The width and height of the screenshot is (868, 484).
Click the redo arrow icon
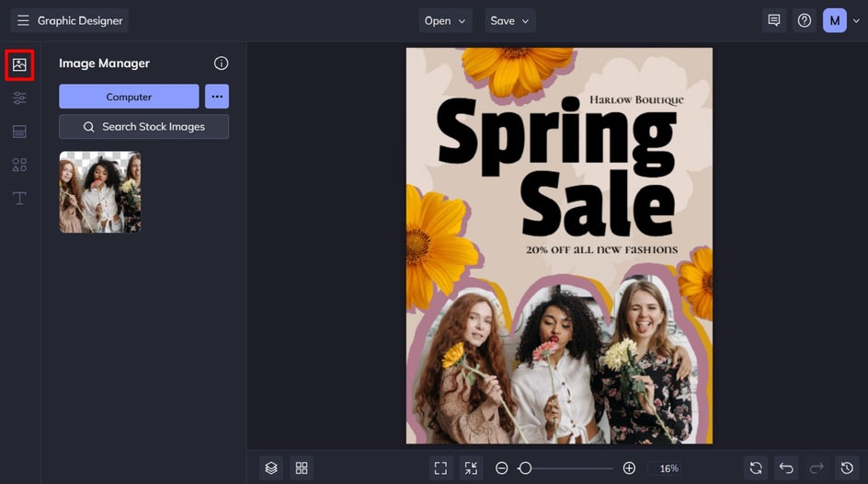[x=817, y=468]
